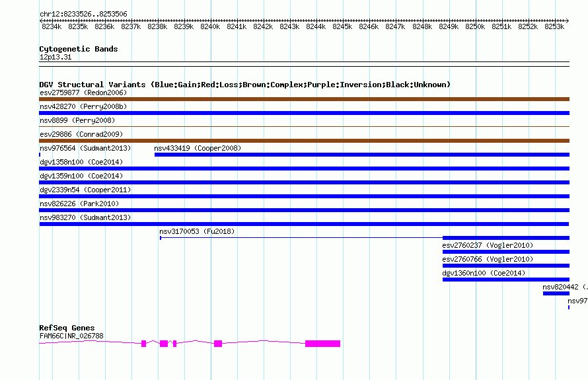This screenshot has height=380, width=588.
Task: Select the blue dgv1360n100 bar
Action: 506,280
